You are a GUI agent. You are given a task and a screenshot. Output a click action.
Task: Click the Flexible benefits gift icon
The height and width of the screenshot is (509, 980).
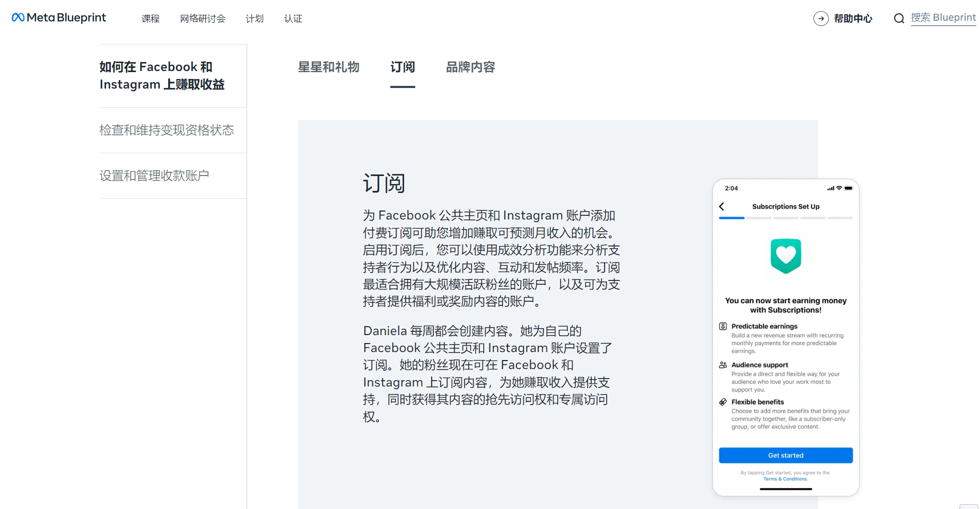point(723,402)
